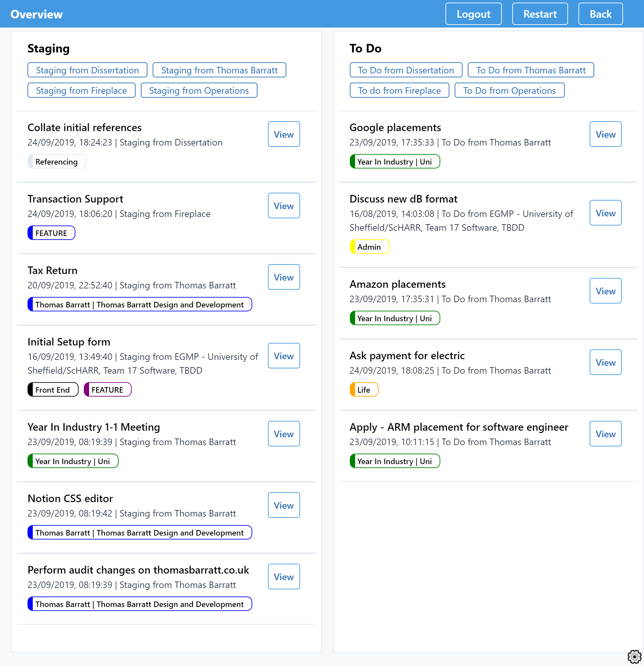Click the settings gear icon

coord(634,656)
